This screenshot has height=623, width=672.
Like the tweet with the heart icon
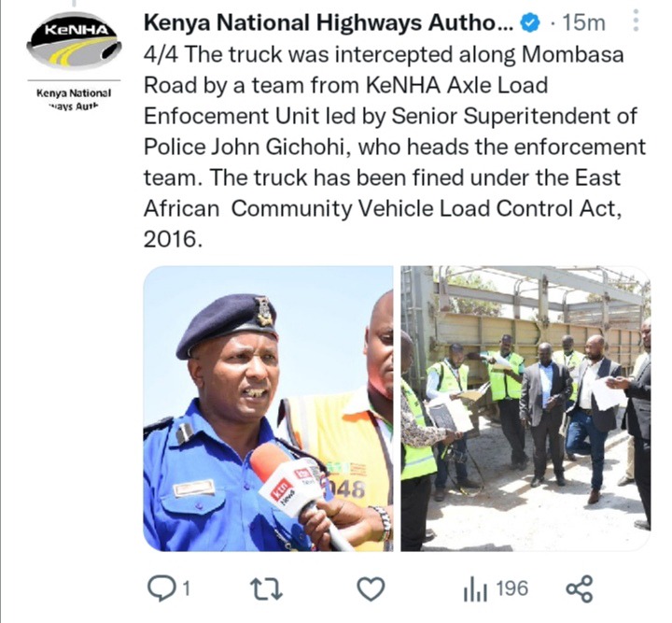[371, 588]
